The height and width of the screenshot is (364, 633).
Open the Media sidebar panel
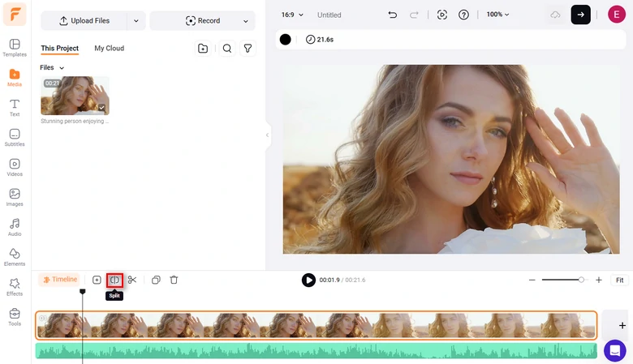pyautogui.click(x=15, y=78)
